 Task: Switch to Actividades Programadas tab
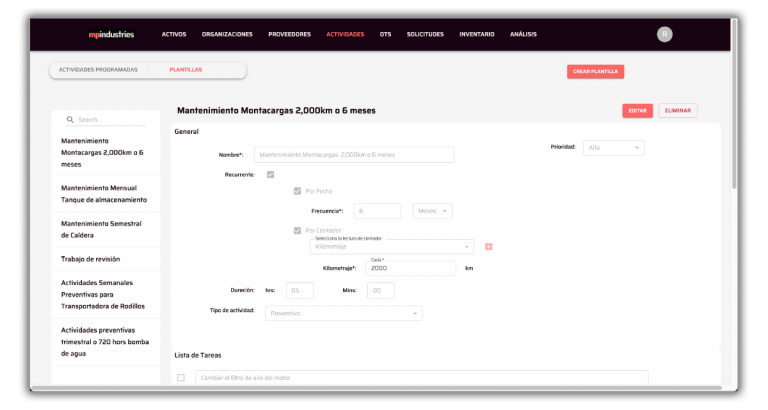click(x=98, y=70)
